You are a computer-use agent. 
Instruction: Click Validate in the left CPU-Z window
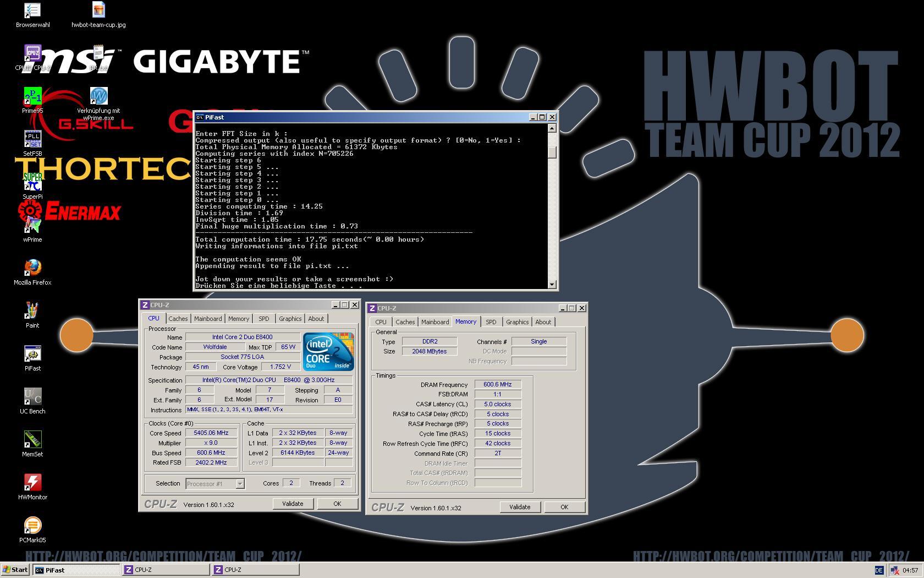coord(293,504)
